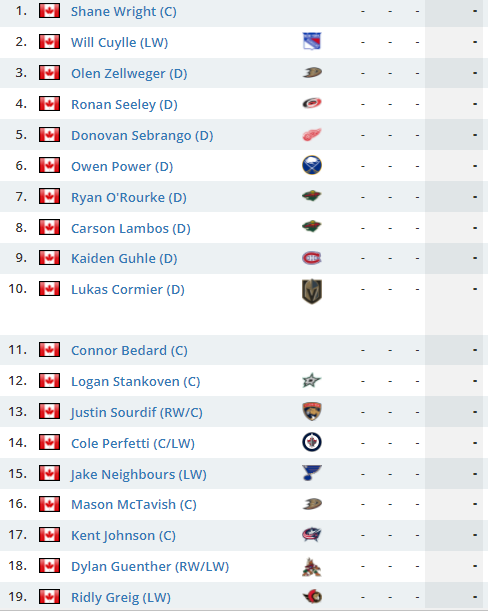Click the Winnipeg Jets logo beside Cole Perfetti
This screenshot has width=488, height=611.
click(x=312, y=442)
